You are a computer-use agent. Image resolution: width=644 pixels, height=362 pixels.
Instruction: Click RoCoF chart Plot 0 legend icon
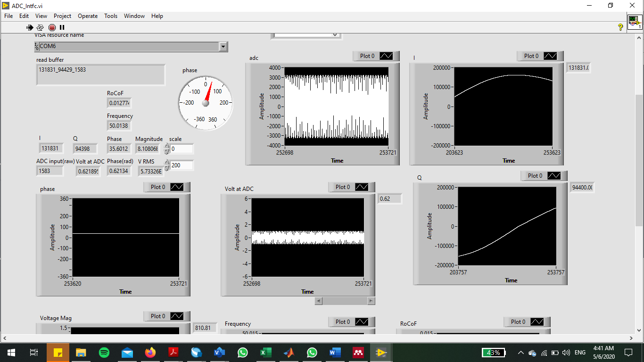coord(537,321)
